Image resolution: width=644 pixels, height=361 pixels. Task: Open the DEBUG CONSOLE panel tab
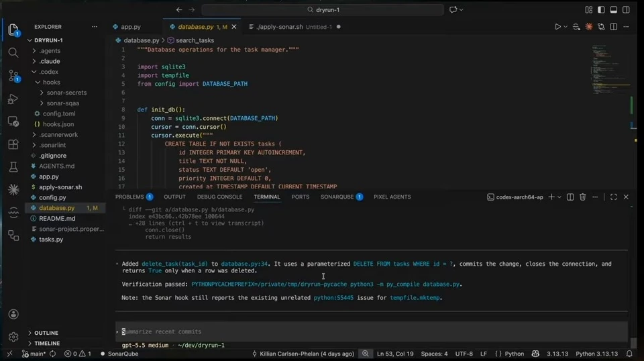click(x=220, y=197)
